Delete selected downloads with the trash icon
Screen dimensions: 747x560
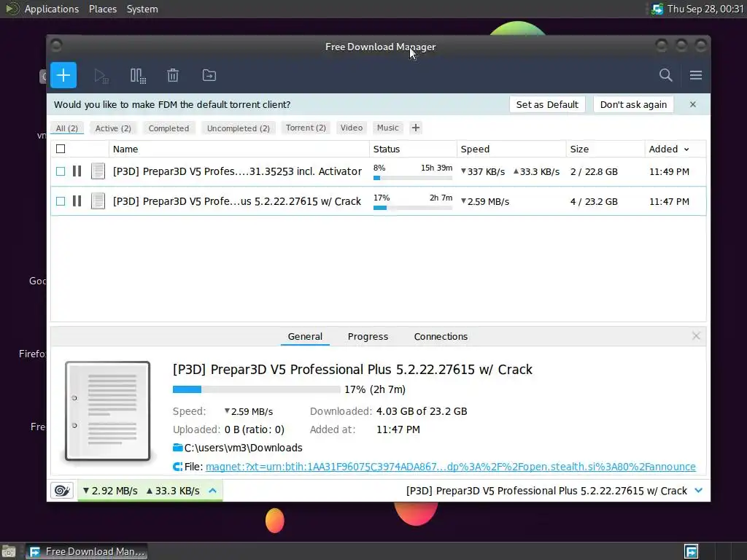point(173,75)
